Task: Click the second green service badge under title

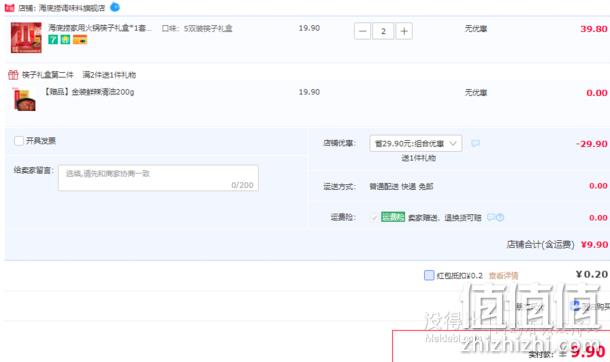Action: pyautogui.click(x=65, y=39)
